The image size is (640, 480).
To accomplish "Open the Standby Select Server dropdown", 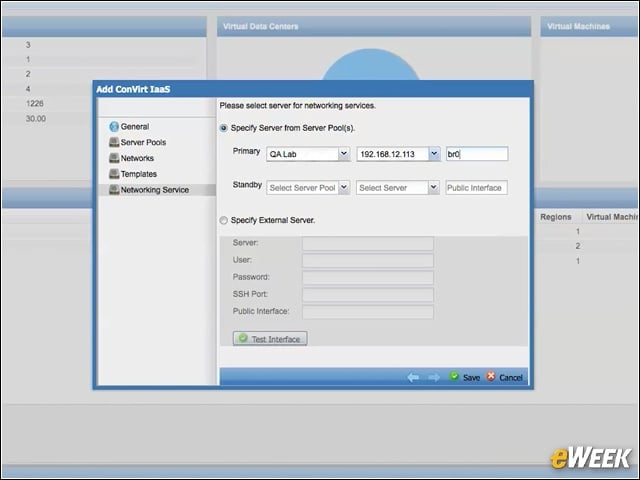I will coord(434,188).
